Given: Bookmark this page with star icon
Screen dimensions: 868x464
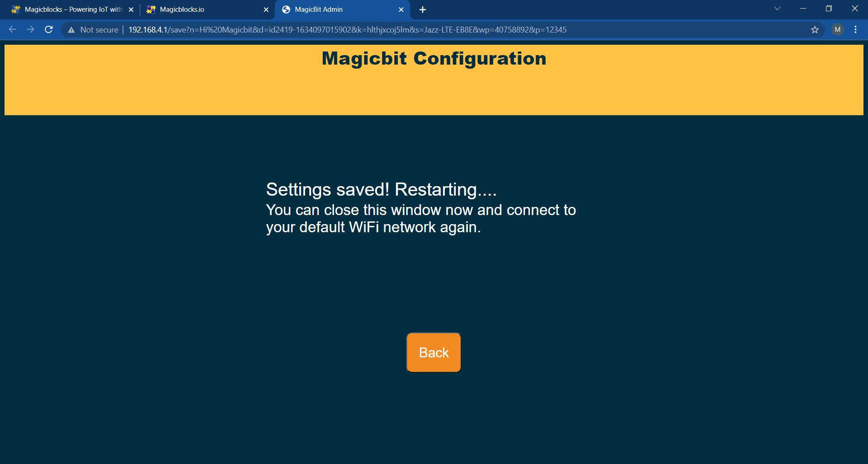Looking at the screenshot, I should pyautogui.click(x=815, y=30).
